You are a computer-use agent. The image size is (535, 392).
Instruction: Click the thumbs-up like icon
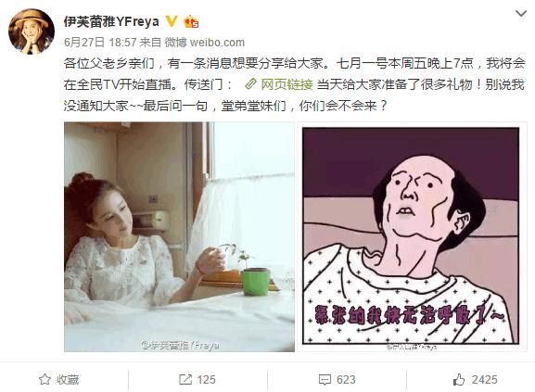459,379
